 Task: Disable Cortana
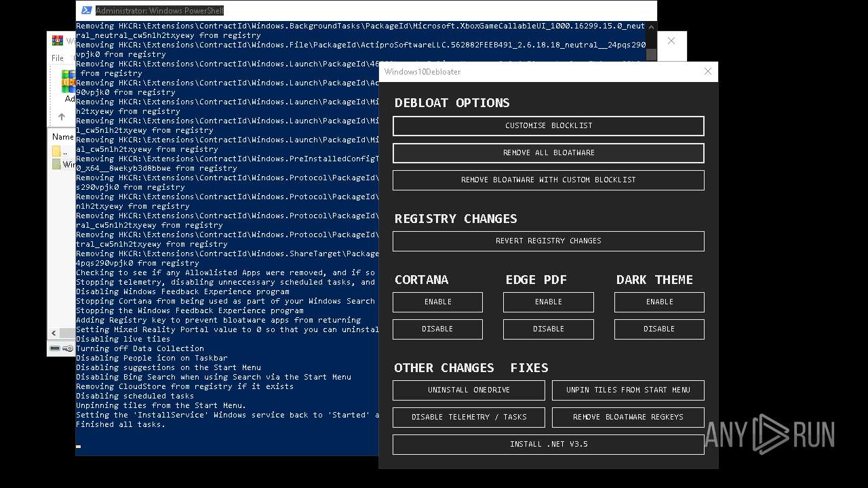(x=437, y=329)
